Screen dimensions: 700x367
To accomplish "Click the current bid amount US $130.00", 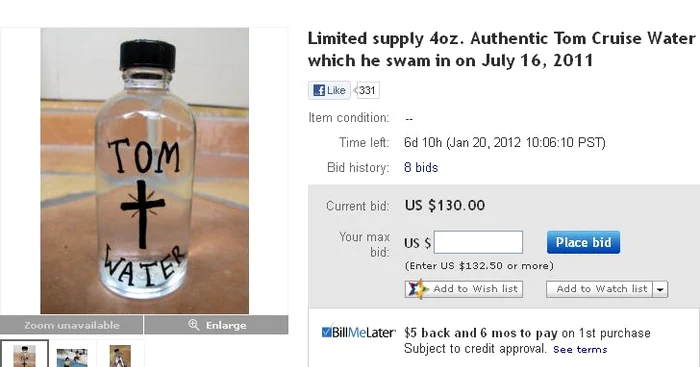I will click(x=445, y=205).
